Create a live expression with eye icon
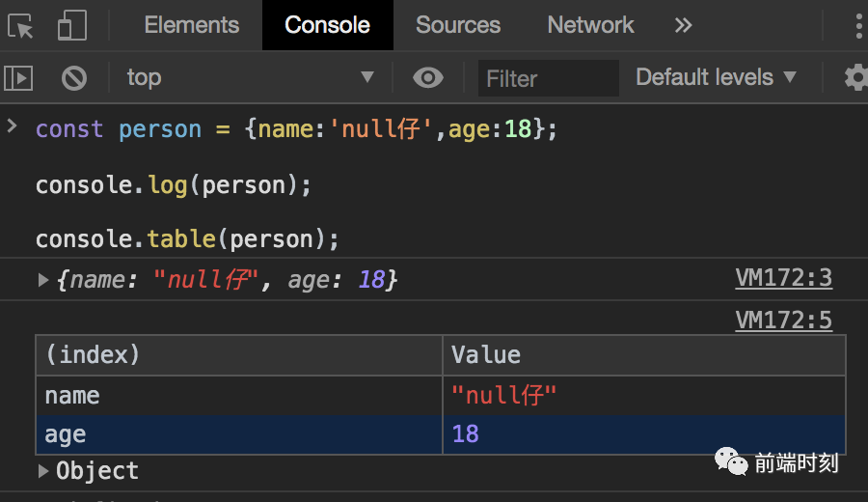This screenshot has height=502, width=868. 428,77
